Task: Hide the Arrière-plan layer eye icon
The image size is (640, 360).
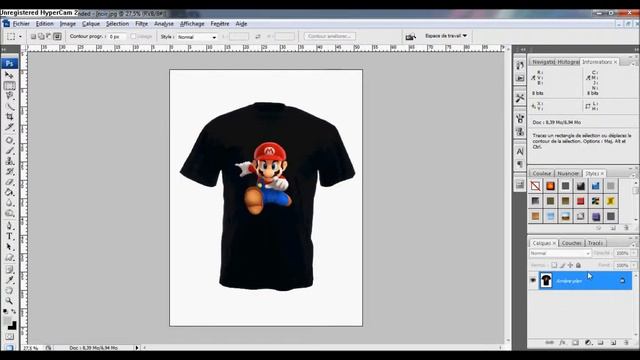Action: click(533, 280)
